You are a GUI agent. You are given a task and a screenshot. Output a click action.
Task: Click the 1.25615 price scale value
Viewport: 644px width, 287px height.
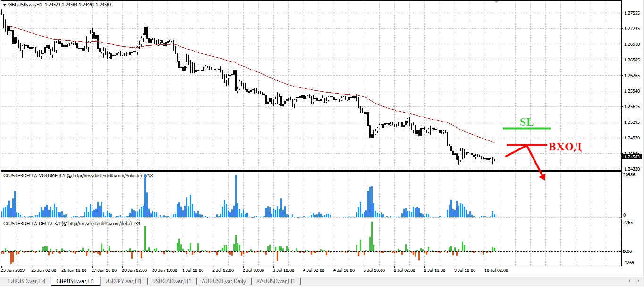click(632, 107)
